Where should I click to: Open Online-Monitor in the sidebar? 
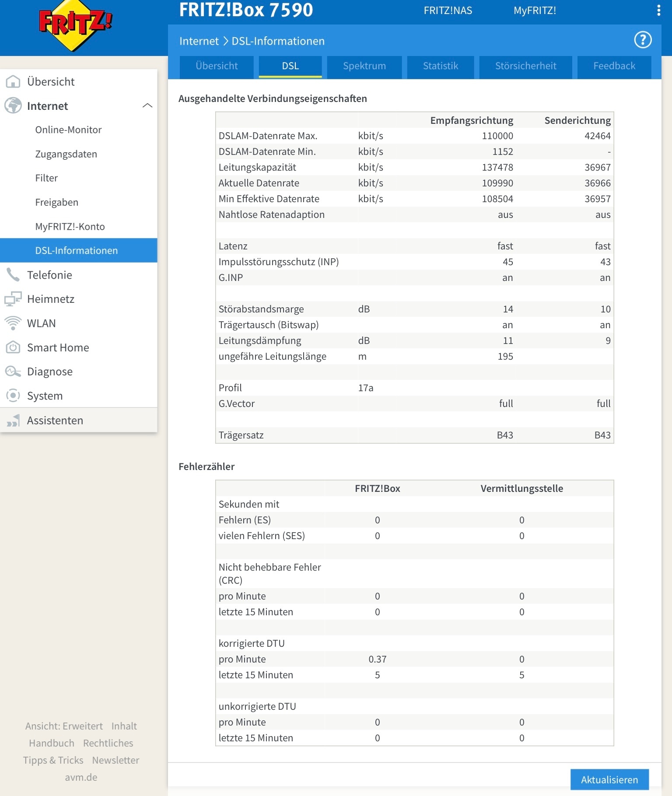tap(68, 130)
